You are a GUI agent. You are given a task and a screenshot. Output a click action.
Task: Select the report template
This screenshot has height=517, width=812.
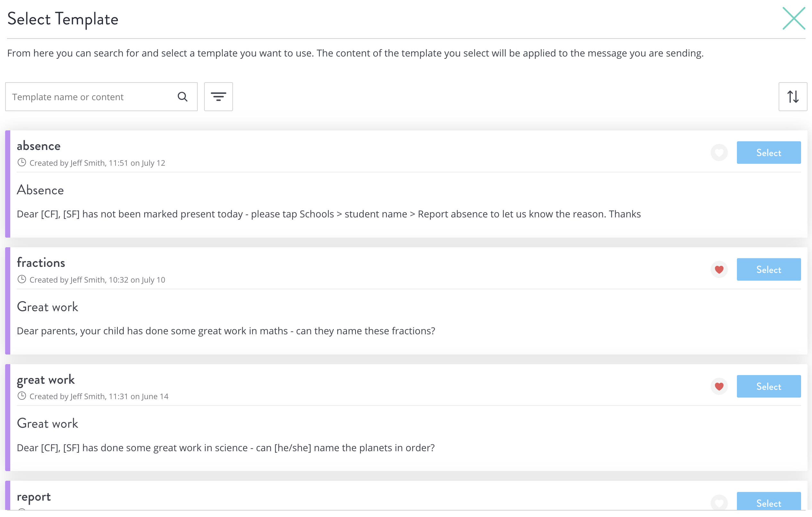point(768,502)
